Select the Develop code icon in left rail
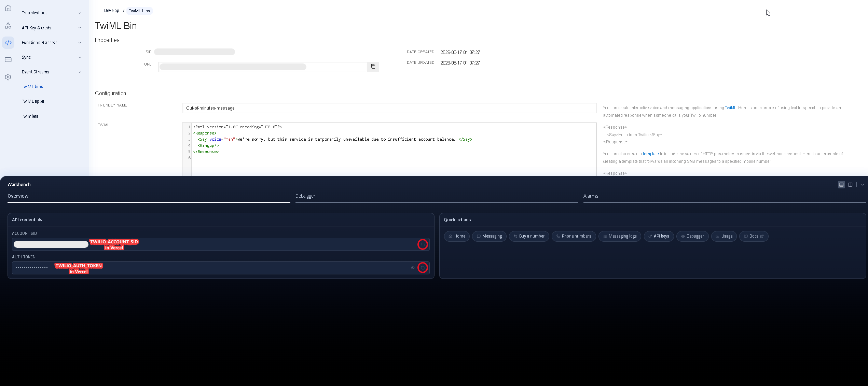 [x=8, y=43]
